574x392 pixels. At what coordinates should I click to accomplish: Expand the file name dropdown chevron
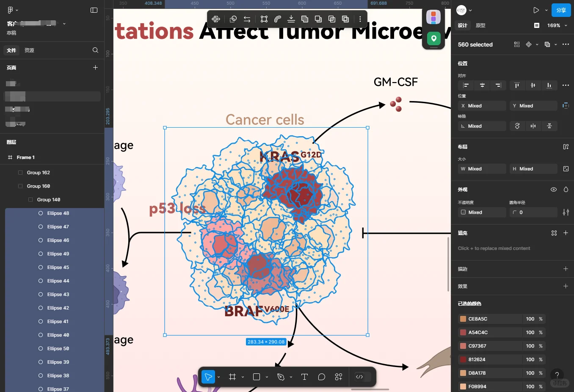(64, 24)
